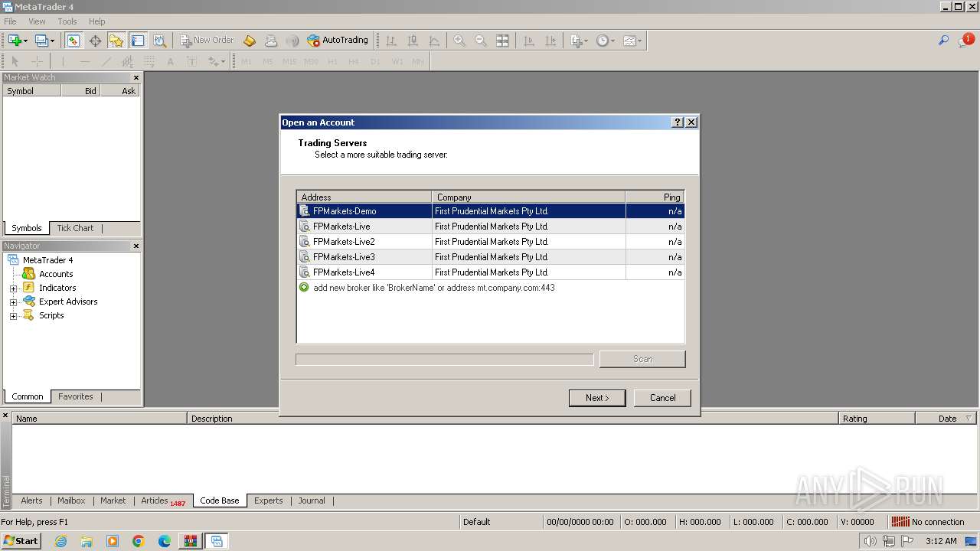
Task: Select the FPMarkets-Demo server row
Action: tap(490, 211)
